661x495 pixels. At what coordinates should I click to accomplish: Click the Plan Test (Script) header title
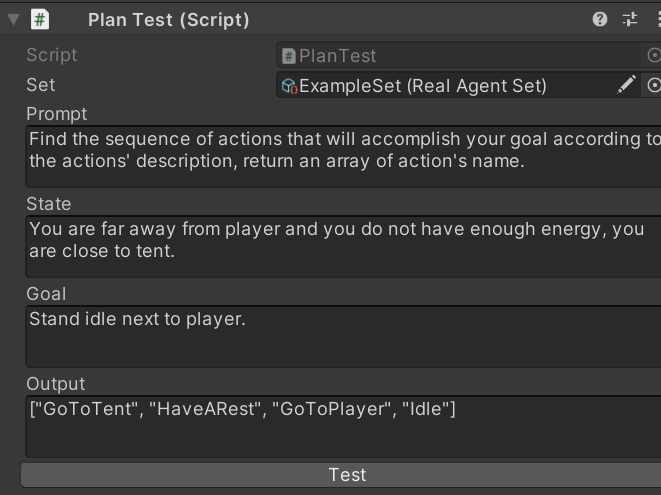[x=169, y=20]
